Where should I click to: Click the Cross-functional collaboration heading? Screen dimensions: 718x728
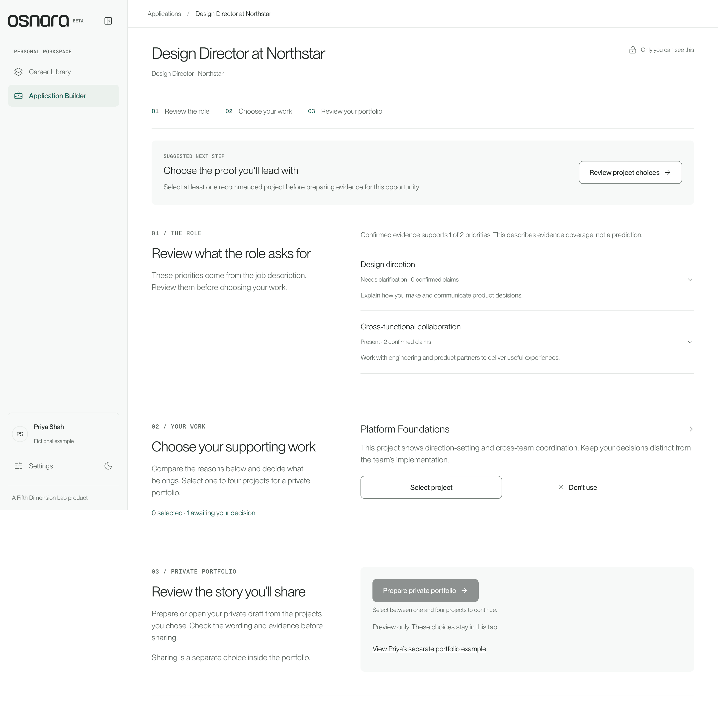pos(410,327)
